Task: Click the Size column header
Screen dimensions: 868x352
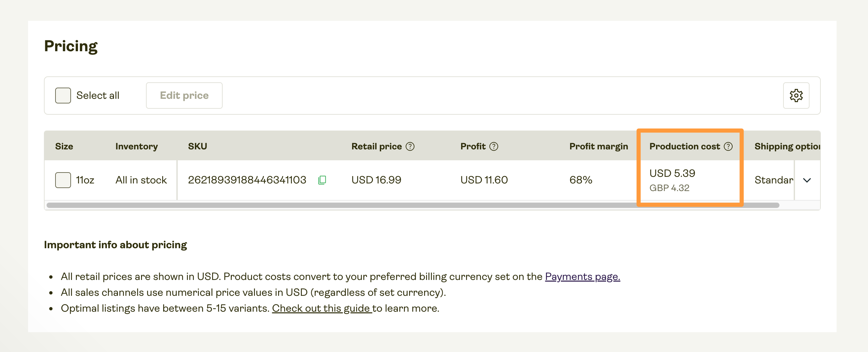Action: 64,146
